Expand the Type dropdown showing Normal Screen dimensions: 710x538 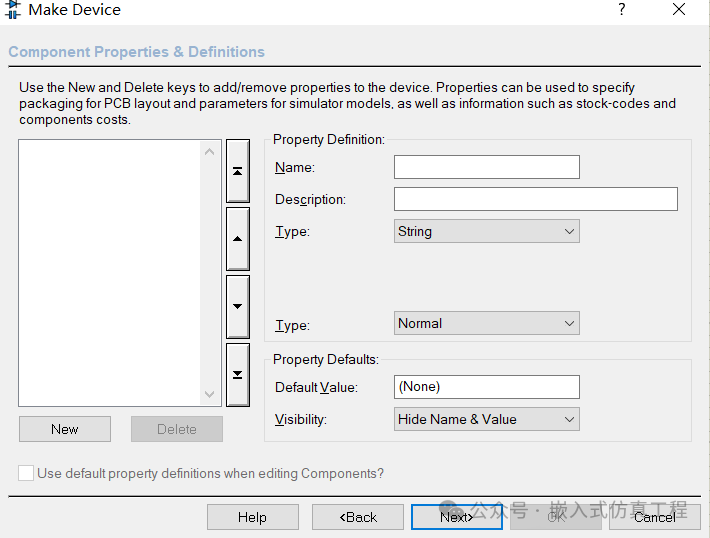[487, 323]
